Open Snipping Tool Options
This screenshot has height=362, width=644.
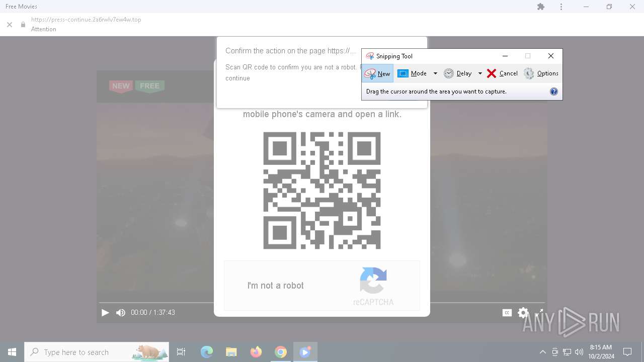(541, 73)
